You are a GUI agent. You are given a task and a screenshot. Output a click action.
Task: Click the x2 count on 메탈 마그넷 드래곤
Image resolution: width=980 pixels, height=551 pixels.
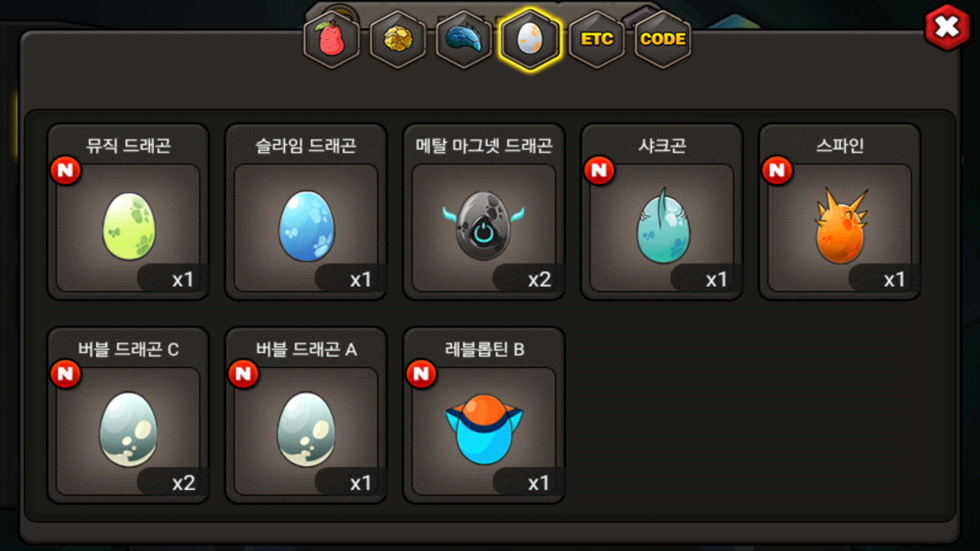coord(539,280)
